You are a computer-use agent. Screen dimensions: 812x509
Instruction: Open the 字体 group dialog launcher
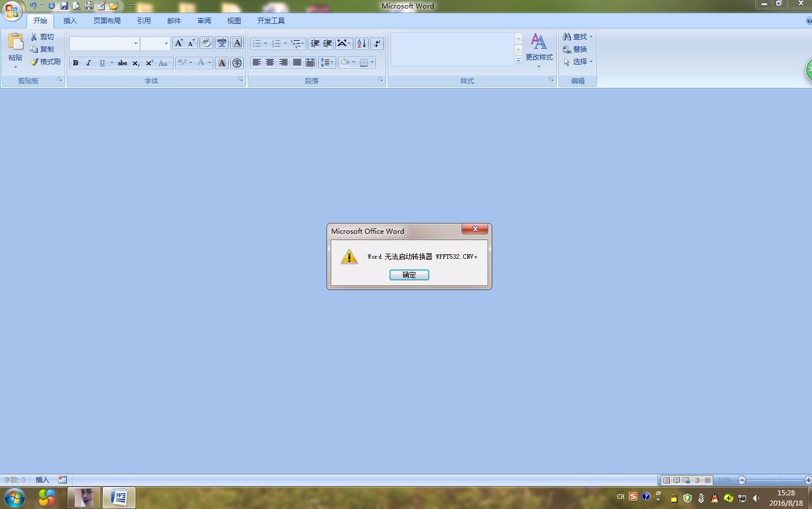(240, 80)
